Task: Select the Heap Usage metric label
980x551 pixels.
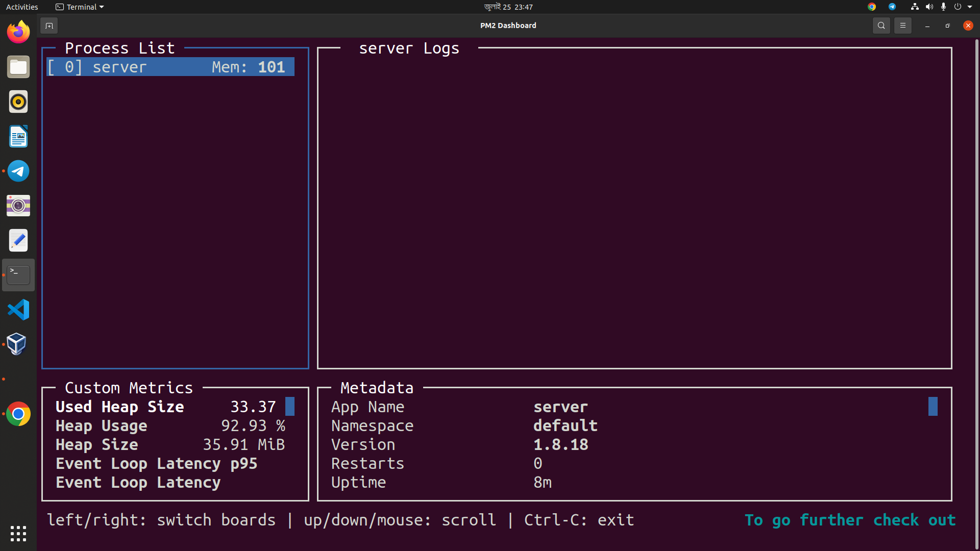Action: coord(102,425)
